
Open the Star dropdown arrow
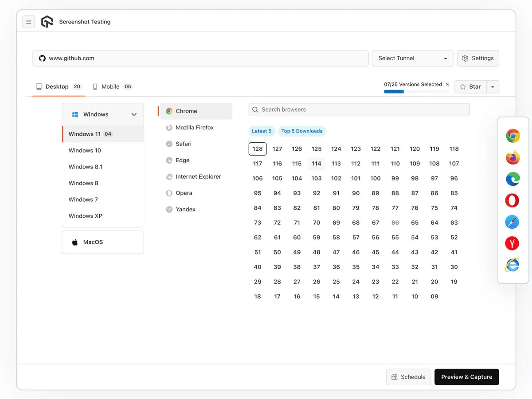[x=493, y=86]
